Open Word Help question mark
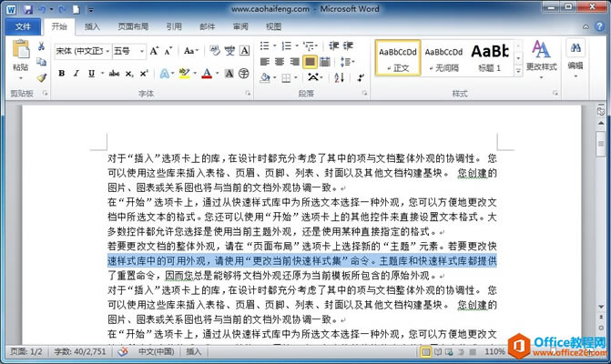The width and height of the screenshot is (611, 364). click(599, 26)
